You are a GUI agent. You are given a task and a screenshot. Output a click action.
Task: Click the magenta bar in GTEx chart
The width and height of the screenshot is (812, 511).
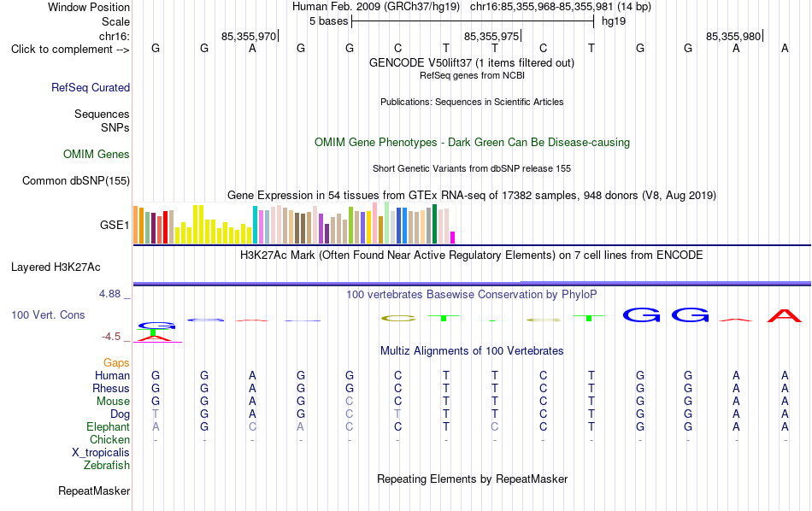click(x=453, y=238)
